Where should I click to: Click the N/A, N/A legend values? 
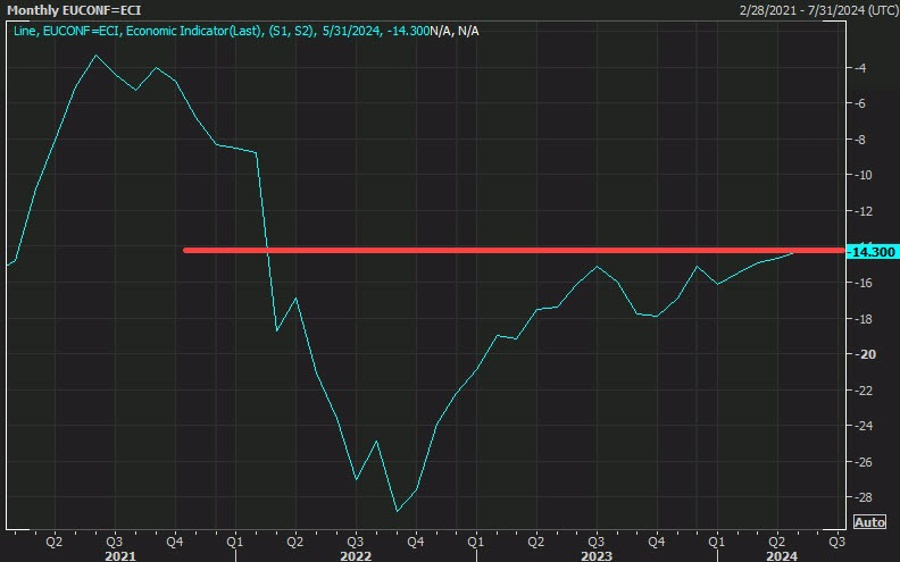pos(455,31)
